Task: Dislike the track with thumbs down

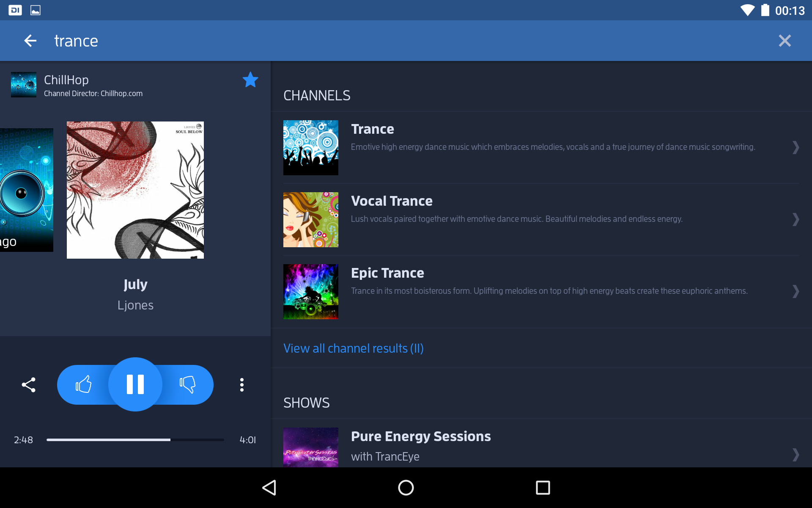Action: 187,384
